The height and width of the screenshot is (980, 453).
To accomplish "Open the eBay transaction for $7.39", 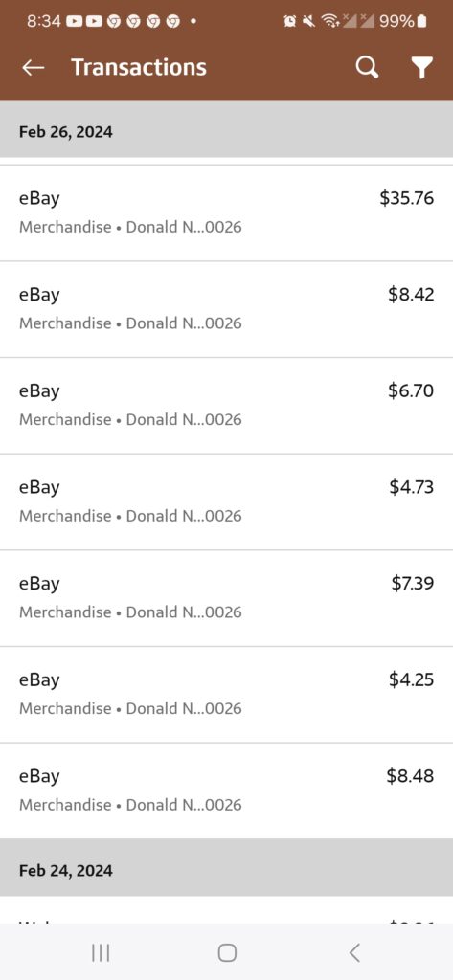I will [x=226, y=598].
